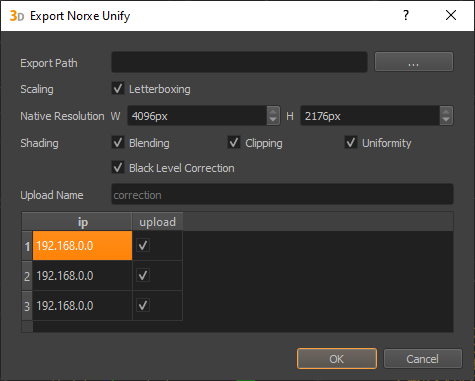Open the browse button with three dots
The width and height of the screenshot is (475, 381).
point(414,62)
